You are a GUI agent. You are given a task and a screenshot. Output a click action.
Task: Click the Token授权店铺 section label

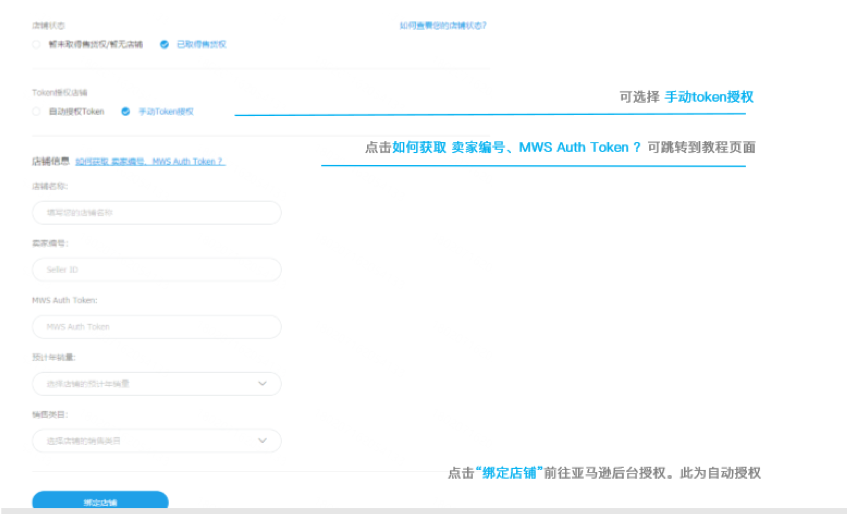click(59, 92)
